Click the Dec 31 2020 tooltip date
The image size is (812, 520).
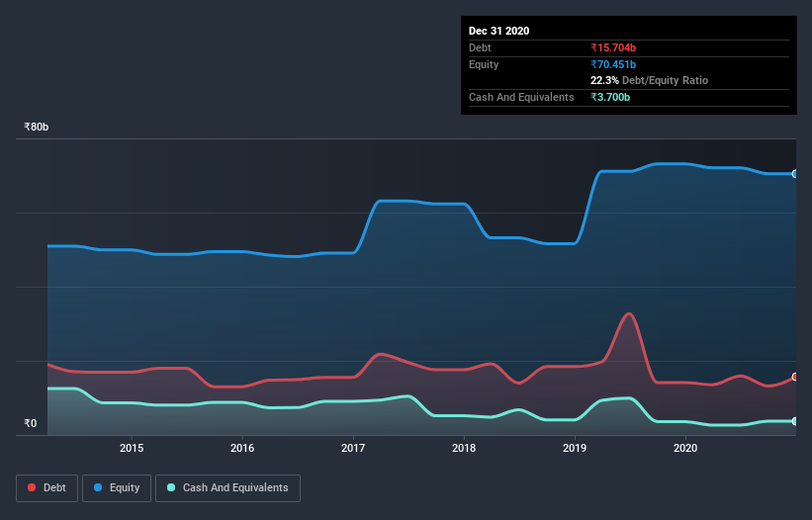(x=499, y=31)
